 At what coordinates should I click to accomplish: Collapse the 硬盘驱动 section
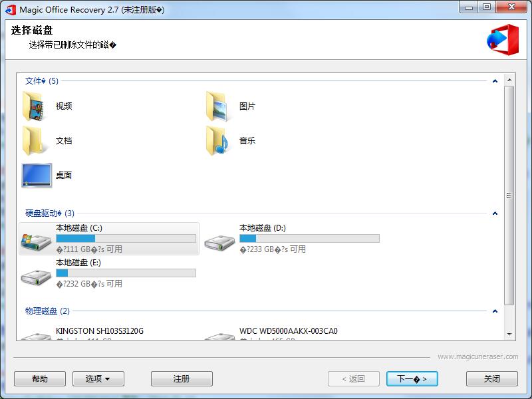(x=494, y=213)
